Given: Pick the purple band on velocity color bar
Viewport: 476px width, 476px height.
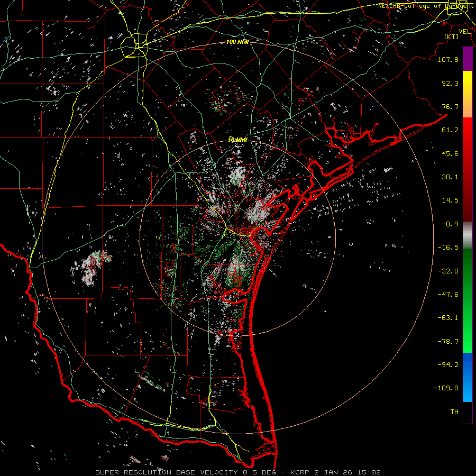Looking at the screenshot, I should coord(467,59).
